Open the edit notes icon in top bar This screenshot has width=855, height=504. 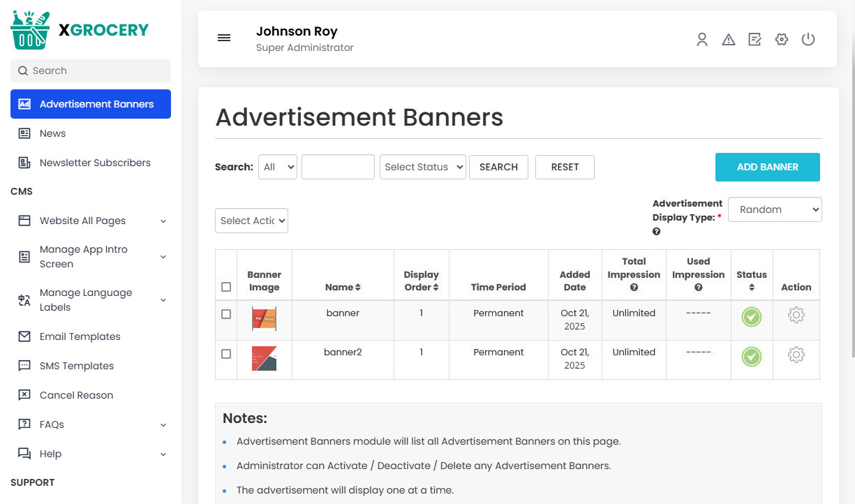coord(754,40)
